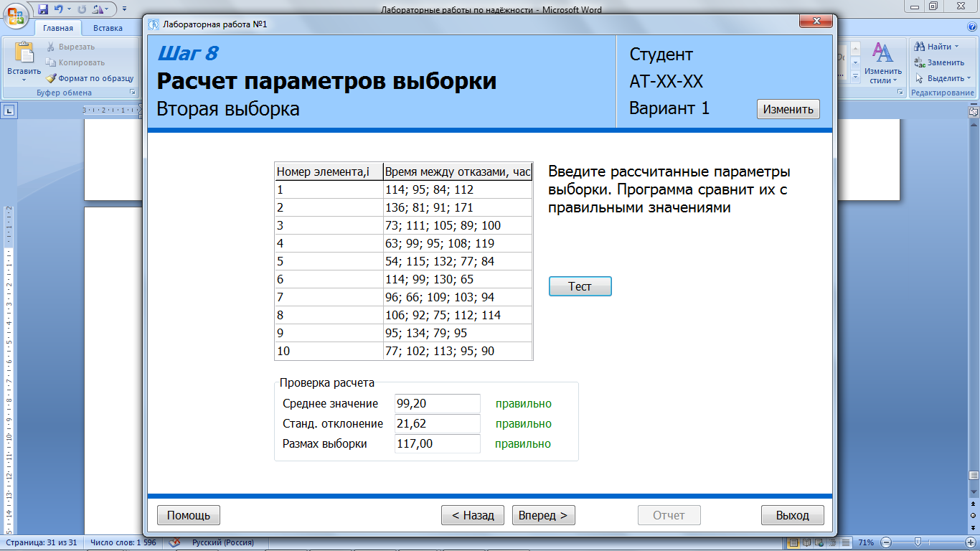Click spell check status icon
Screen dimensions: 980x551
[174, 543]
